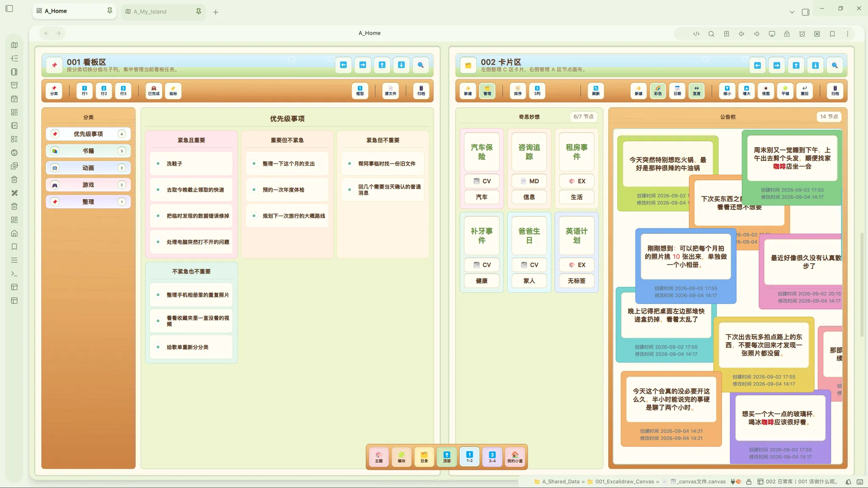Image resolution: width=868 pixels, height=488 pixels.
Task: Switch kanban layout to 行1
Action: pos(84,91)
